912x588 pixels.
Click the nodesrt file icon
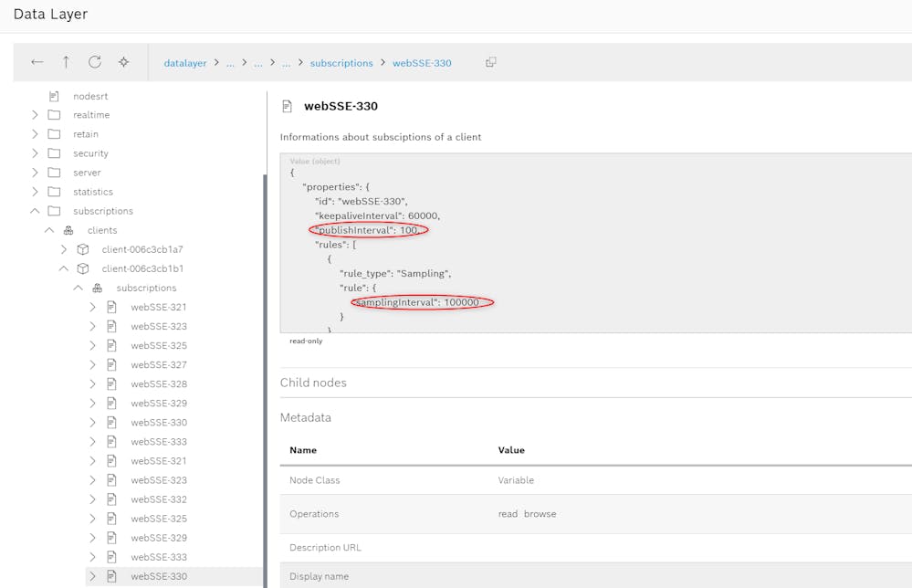pyautogui.click(x=54, y=96)
